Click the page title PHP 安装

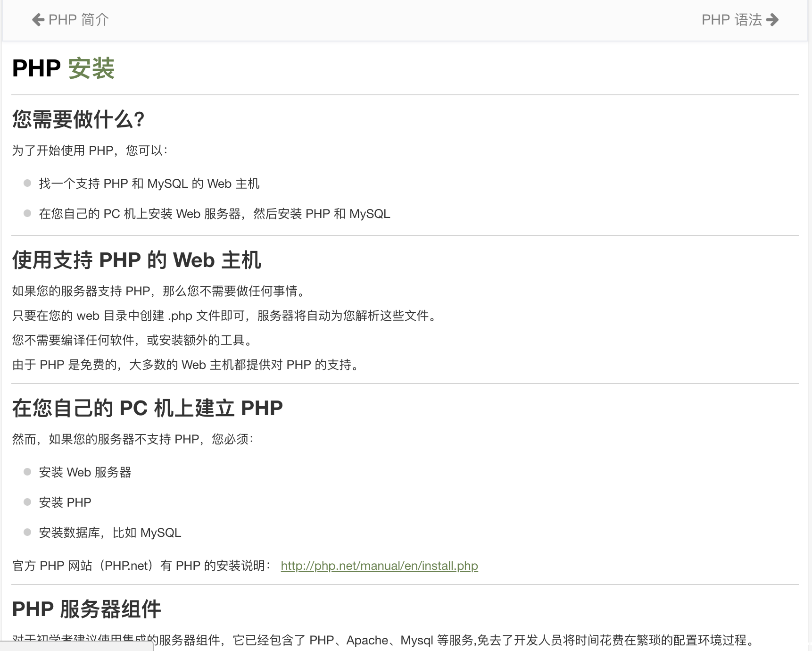63,68
